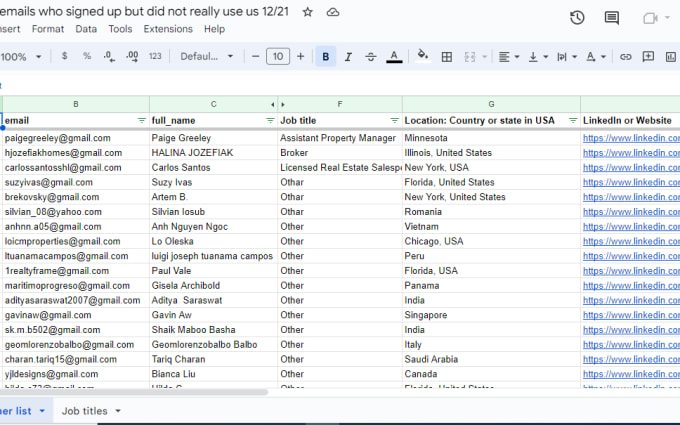Open LinkedIn link for Paige Greeley
680x425 pixels.
click(x=631, y=138)
